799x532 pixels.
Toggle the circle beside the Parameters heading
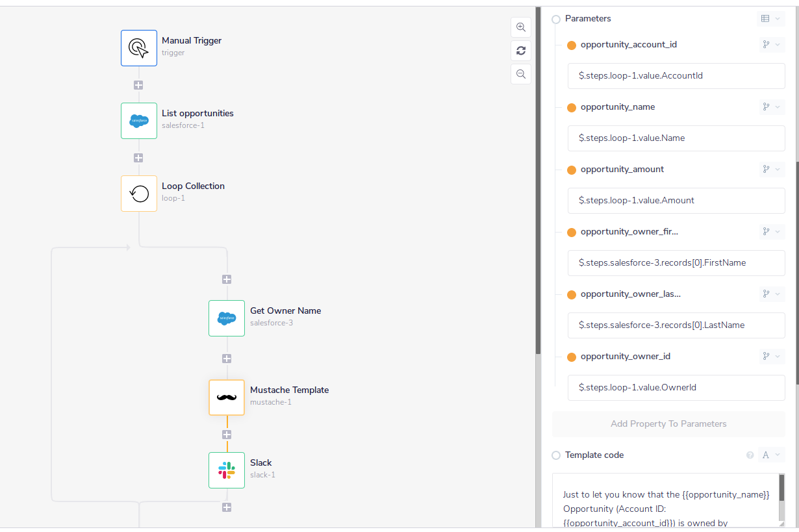(556, 19)
